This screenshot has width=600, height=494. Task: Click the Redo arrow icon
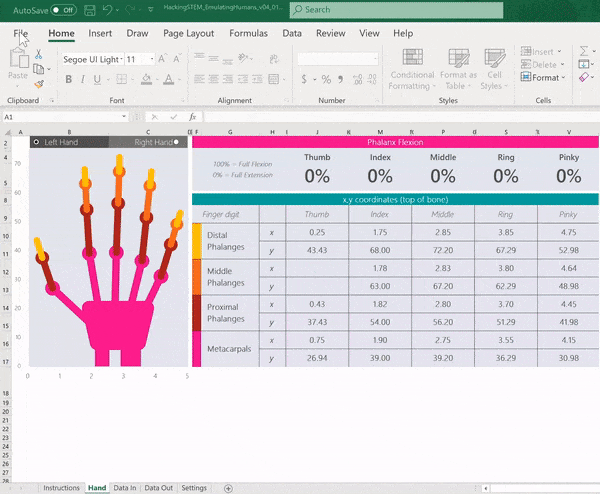(x=130, y=10)
